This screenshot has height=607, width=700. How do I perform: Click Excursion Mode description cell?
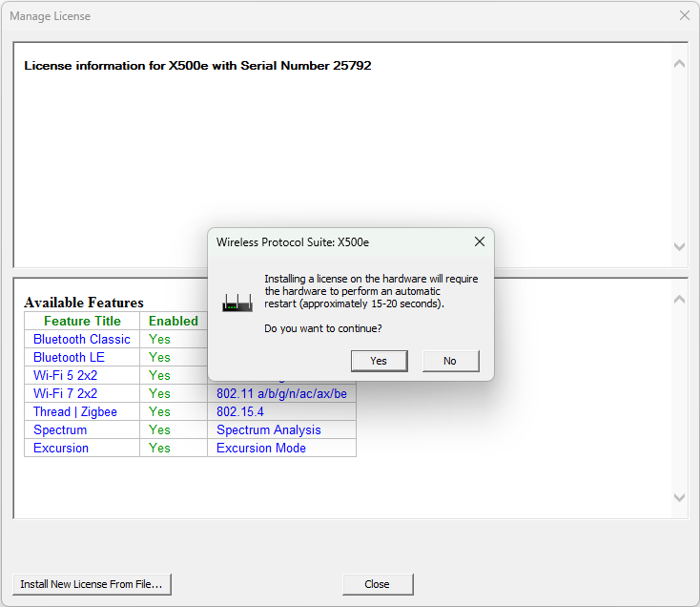pyautogui.click(x=281, y=448)
